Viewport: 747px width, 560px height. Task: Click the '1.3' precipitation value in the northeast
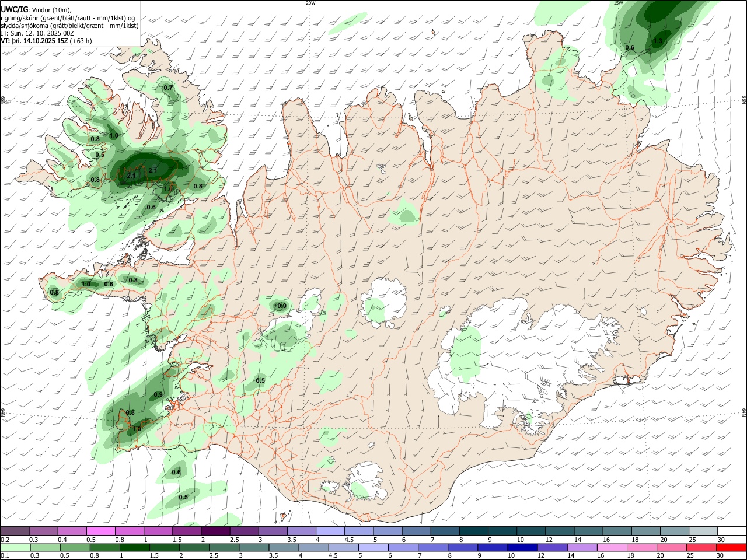click(658, 41)
